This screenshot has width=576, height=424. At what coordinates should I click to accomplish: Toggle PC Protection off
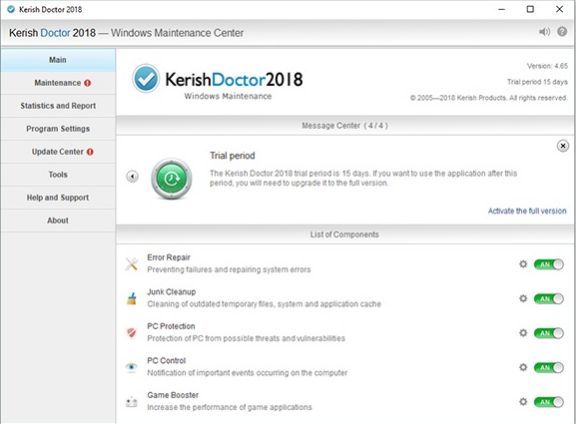pos(549,333)
